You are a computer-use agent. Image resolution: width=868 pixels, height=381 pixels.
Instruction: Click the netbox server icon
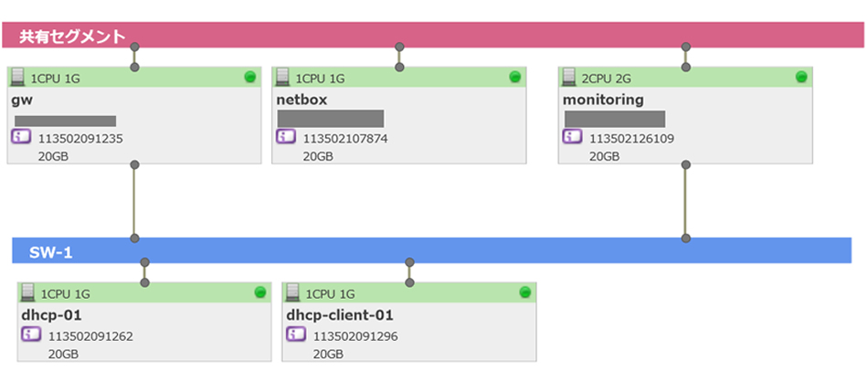click(284, 78)
